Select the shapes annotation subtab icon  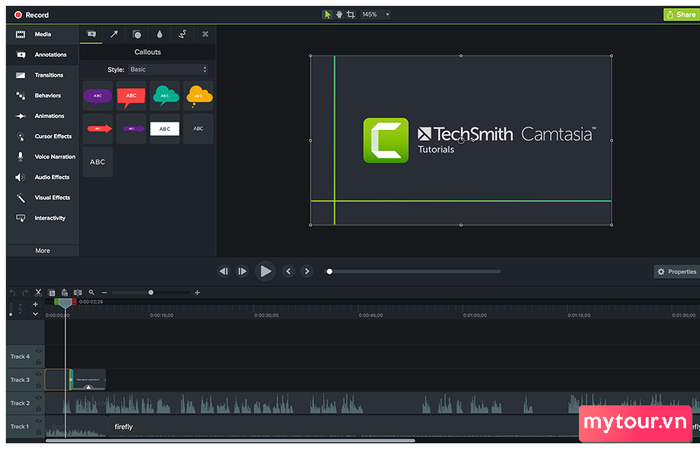pyautogui.click(x=137, y=34)
